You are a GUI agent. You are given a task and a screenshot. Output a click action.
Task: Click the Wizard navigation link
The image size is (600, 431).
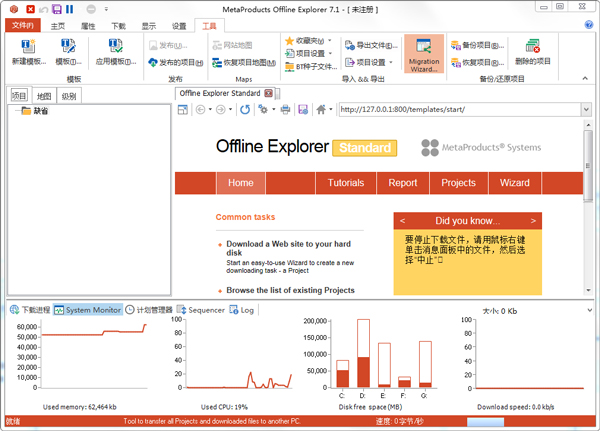[x=515, y=183]
